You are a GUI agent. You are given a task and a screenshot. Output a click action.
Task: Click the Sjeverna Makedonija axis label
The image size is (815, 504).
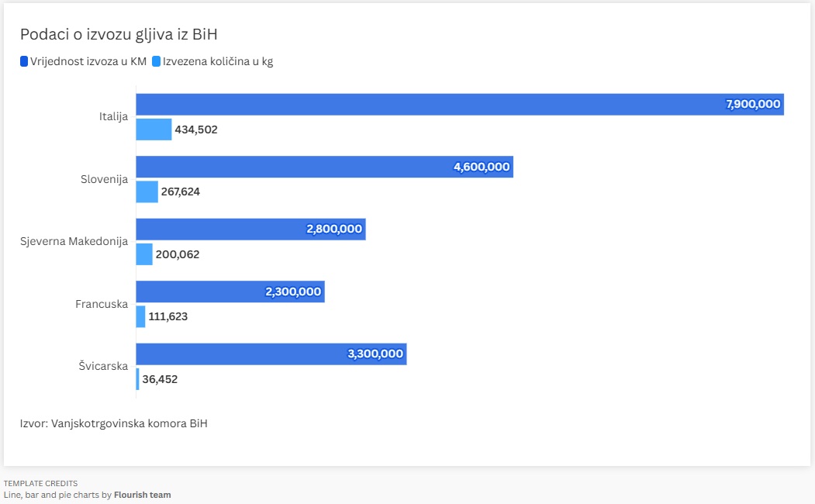tap(74, 242)
